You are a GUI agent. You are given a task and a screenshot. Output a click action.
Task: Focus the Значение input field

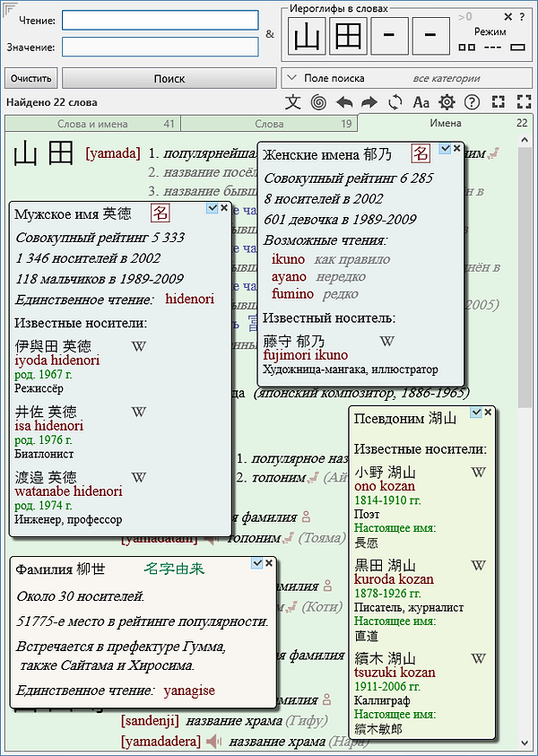pos(161,48)
